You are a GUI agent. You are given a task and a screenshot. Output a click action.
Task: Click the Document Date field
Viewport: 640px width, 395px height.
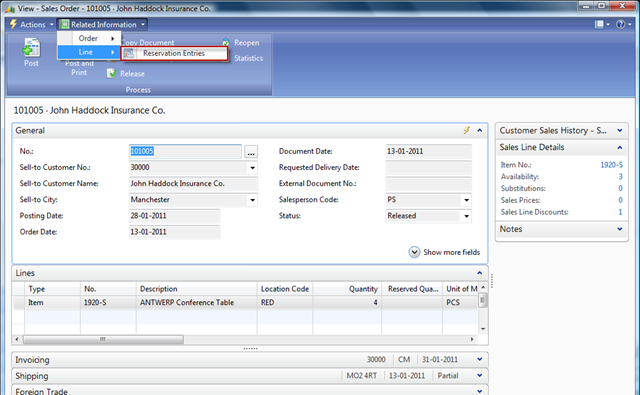(428, 151)
